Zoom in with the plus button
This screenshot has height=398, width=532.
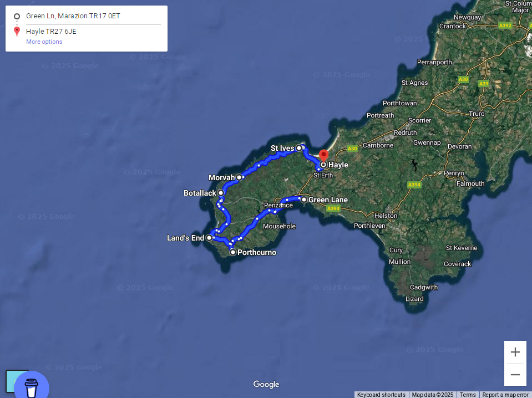(x=515, y=352)
